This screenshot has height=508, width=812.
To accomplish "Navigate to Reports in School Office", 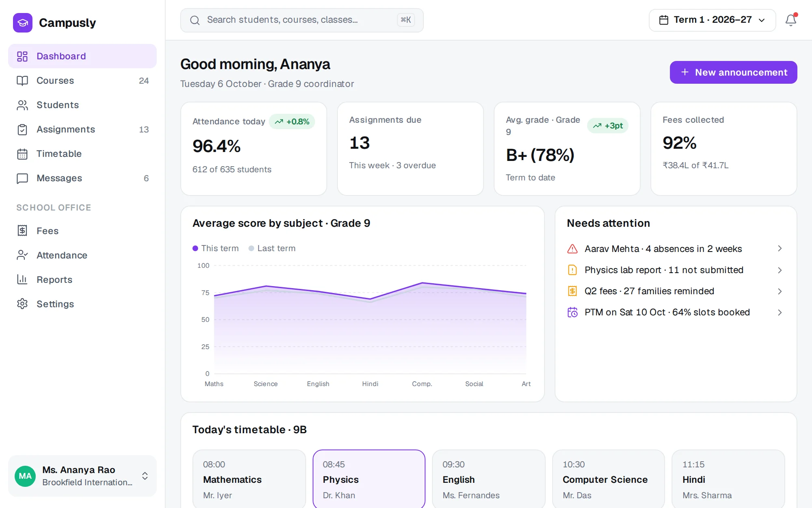I will point(82,280).
